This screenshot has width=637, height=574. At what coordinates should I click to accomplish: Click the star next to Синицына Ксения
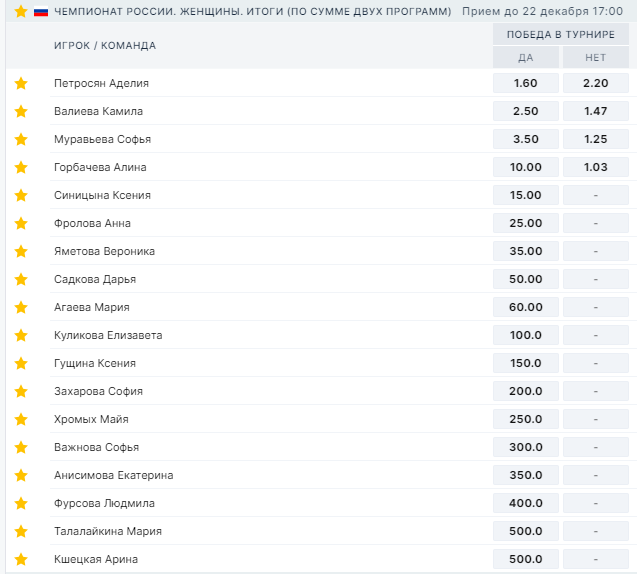[21, 195]
